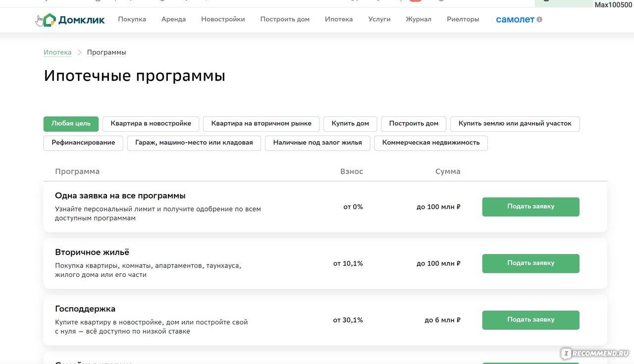Select Ипотека in the top navigation
The width and height of the screenshot is (634, 364).
click(x=339, y=19)
